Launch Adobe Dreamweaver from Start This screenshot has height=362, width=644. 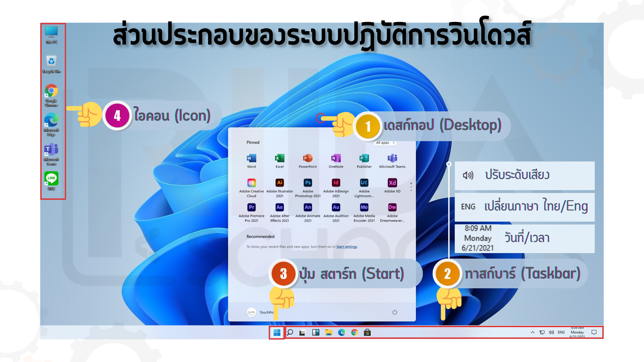[x=392, y=213]
